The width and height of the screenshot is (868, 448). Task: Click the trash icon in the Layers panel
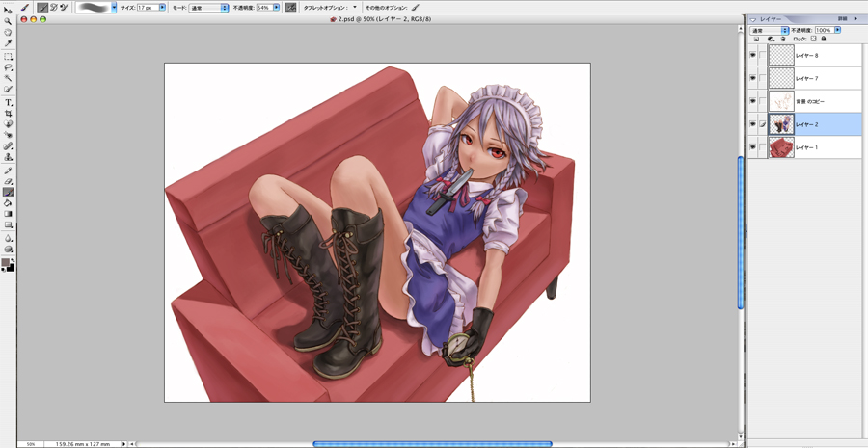tap(782, 40)
